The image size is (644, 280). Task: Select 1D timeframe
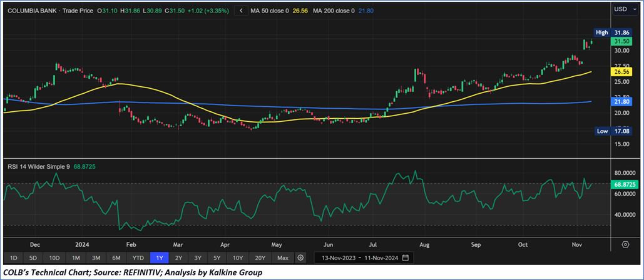click(14, 258)
